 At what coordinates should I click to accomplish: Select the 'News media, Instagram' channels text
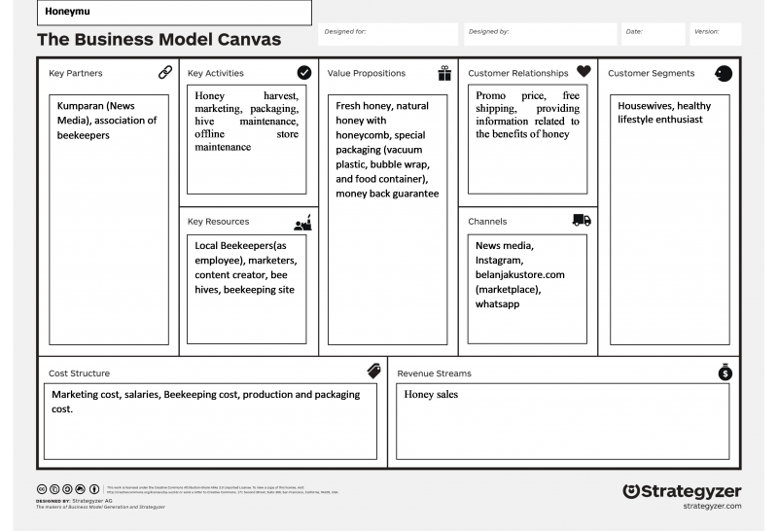(520, 274)
